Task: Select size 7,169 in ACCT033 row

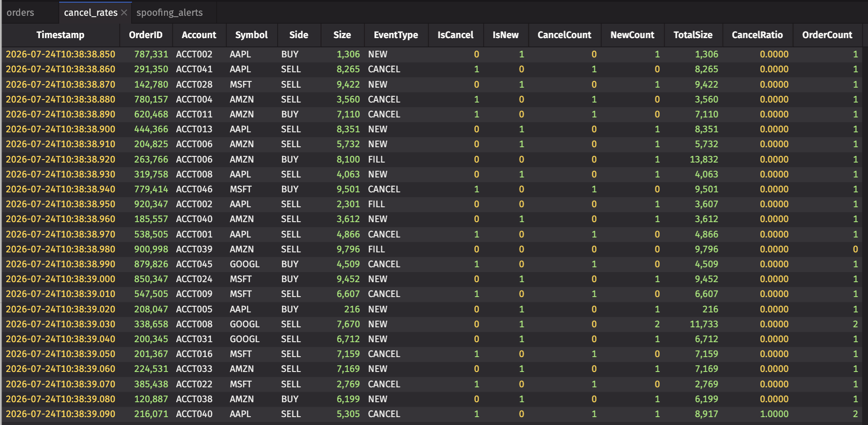Action: tap(342, 369)
